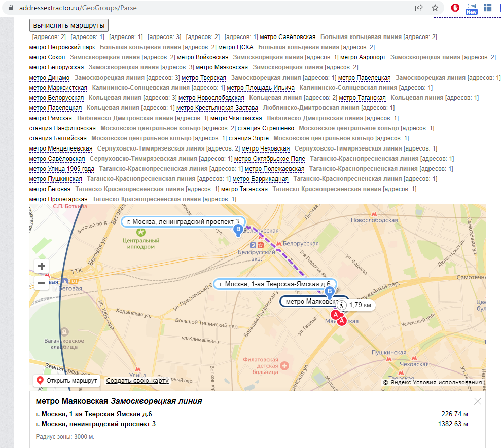Open the метро Площадь Ильича link
Image resolution: width=501 pixels, height=448 pixels.
[x=261, y=88]
